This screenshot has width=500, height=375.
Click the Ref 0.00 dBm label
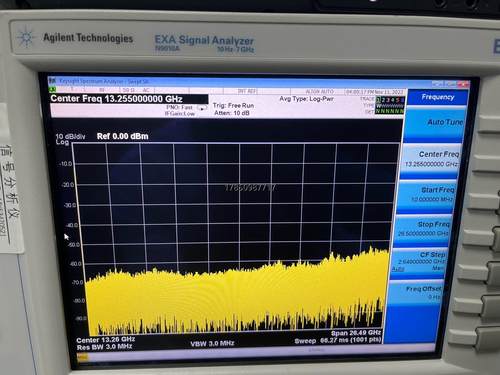point(122,136)
